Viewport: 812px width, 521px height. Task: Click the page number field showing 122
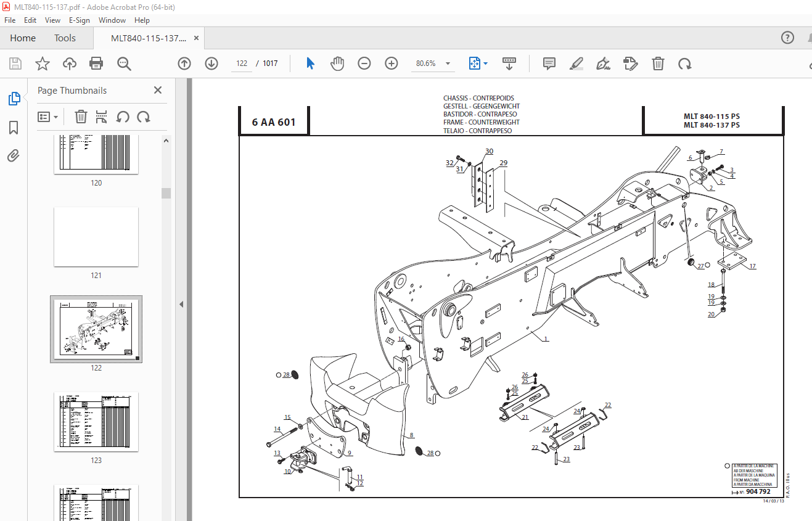click(241, 64)
